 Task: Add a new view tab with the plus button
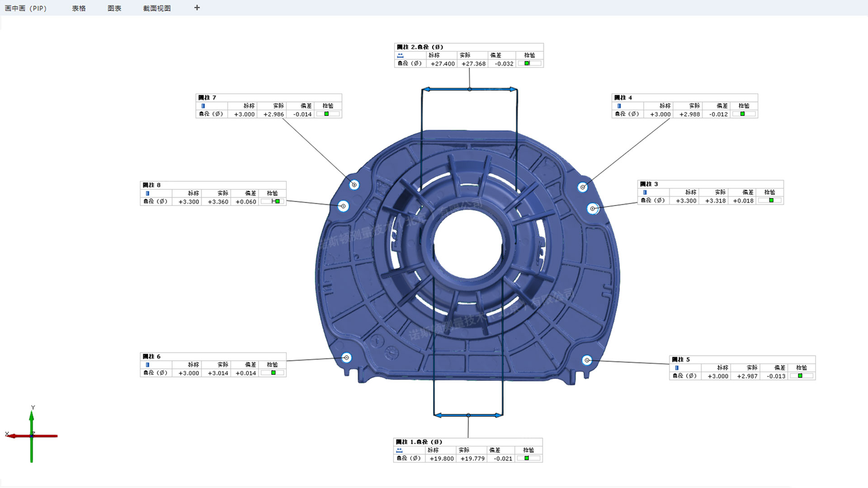click(x=197, y=8)
